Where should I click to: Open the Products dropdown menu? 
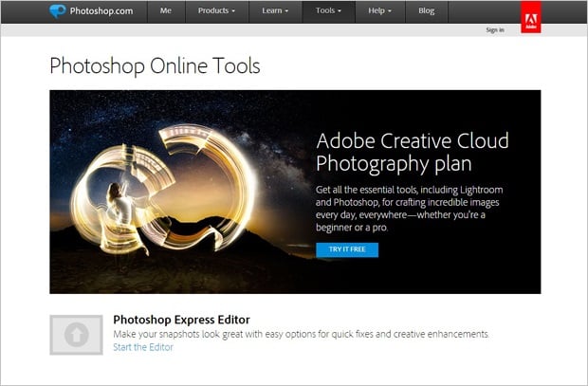[x=218, y=12]
